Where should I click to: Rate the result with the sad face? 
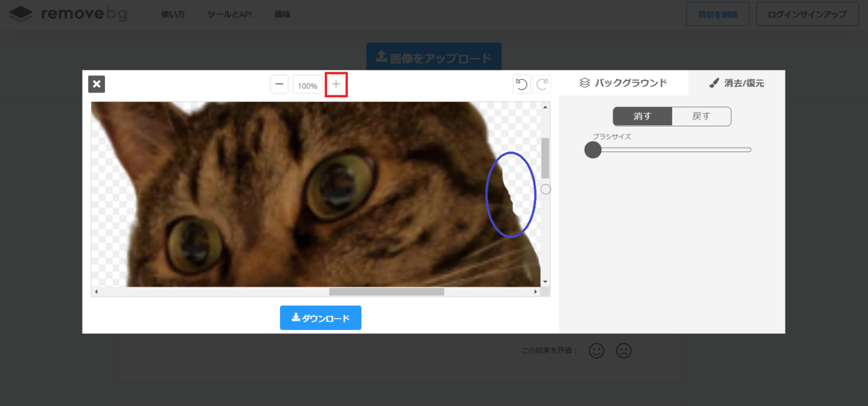(x=624, y=350)
